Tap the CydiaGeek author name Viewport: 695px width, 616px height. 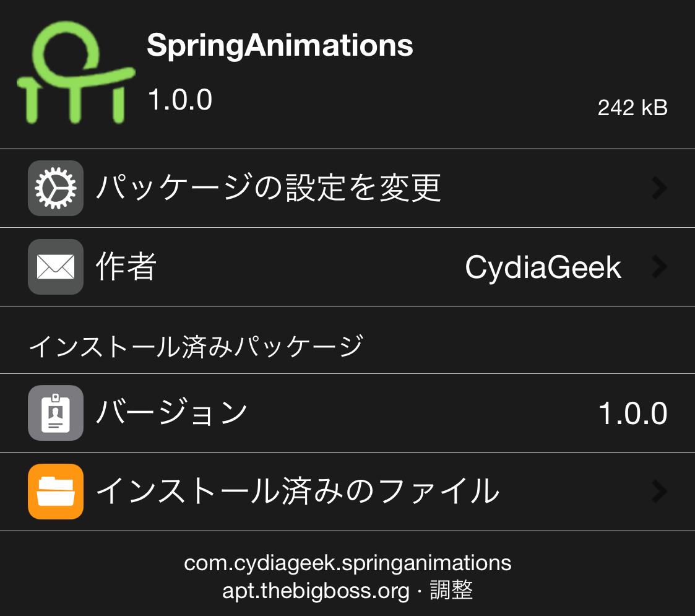pyautogui.click(x=543, y=267)
